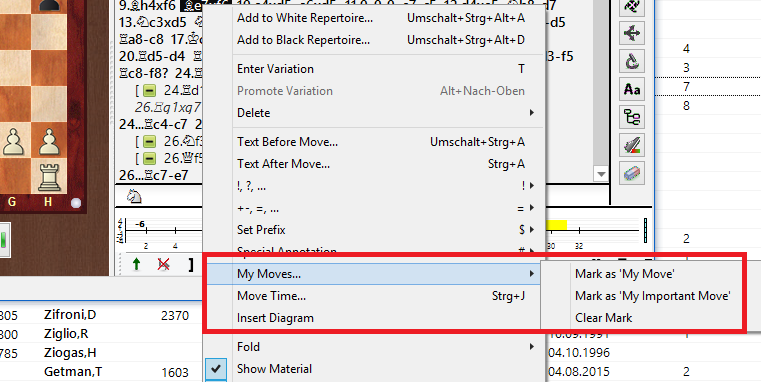
Task: Toggle the green fold box before 26.Nf3
Action: click(x=150, y=142)
